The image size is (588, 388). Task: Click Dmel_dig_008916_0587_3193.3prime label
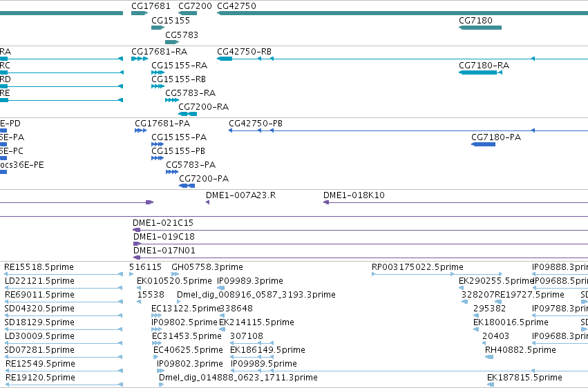click(x=256, y=295)
